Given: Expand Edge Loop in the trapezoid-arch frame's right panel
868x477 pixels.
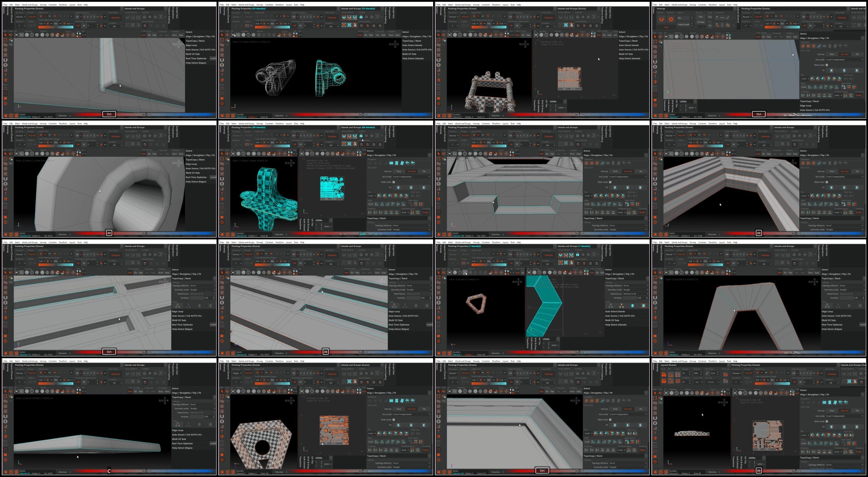Looking at the screenshot, I should [827, 311].
